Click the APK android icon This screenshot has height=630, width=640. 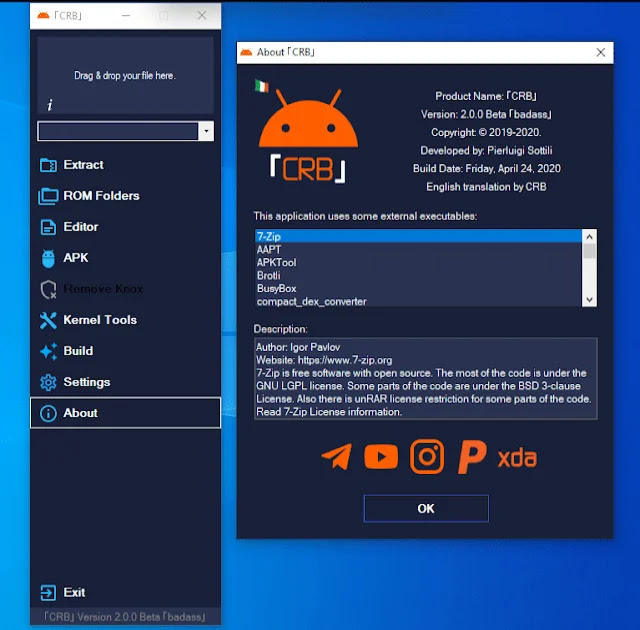point(48,258)
